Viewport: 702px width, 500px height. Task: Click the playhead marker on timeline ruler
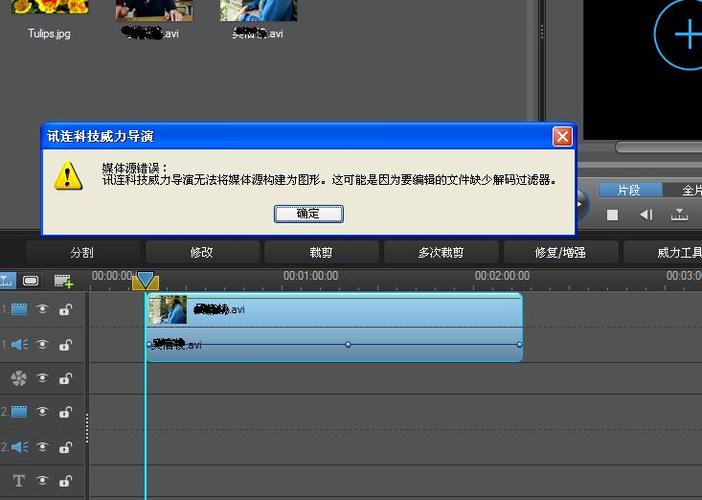pyautogui.click(x=145, y=281)
